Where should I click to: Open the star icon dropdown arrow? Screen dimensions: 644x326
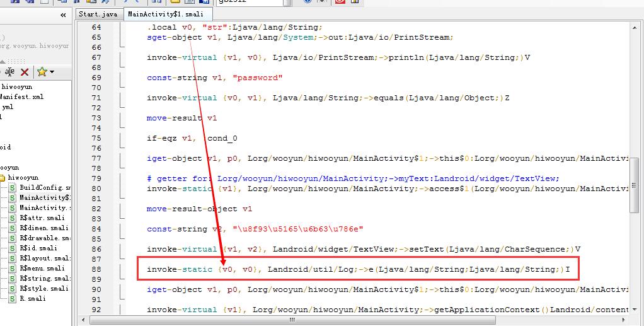pyautogui.click(x=52, y=72)
